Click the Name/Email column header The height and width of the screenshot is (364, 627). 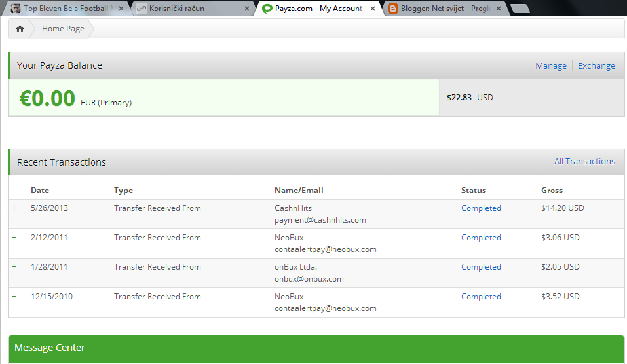(x=299, y=191)
